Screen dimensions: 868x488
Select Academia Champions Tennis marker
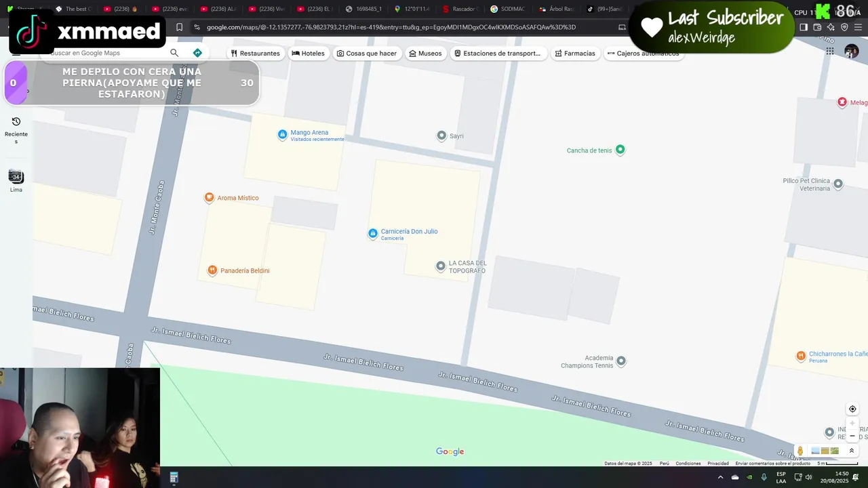[620, 361]
